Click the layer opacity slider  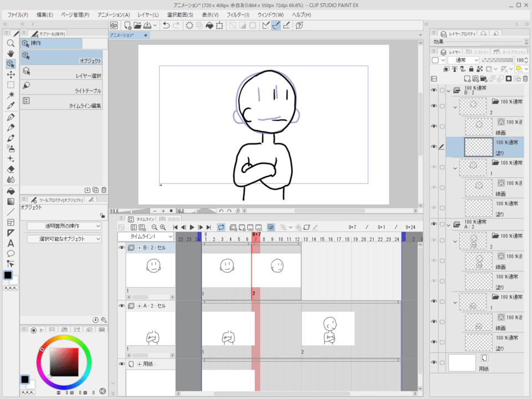tap(498, 60)
